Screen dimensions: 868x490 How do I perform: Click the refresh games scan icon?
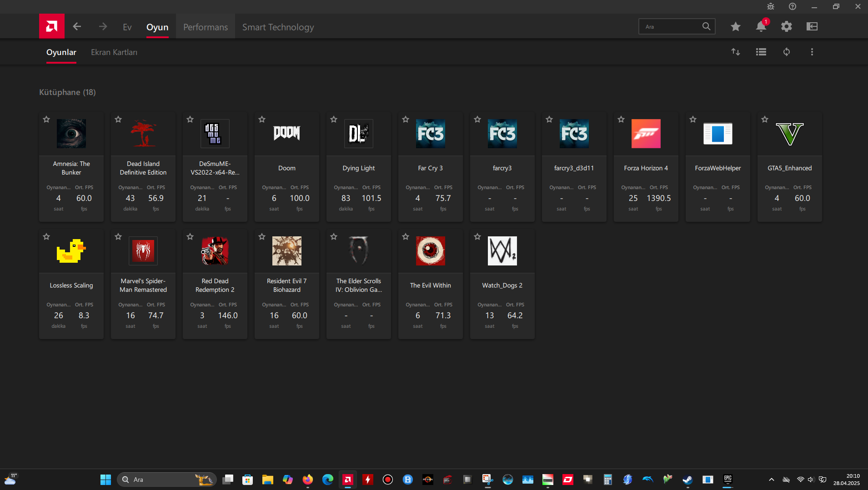(x=787, y=52)
